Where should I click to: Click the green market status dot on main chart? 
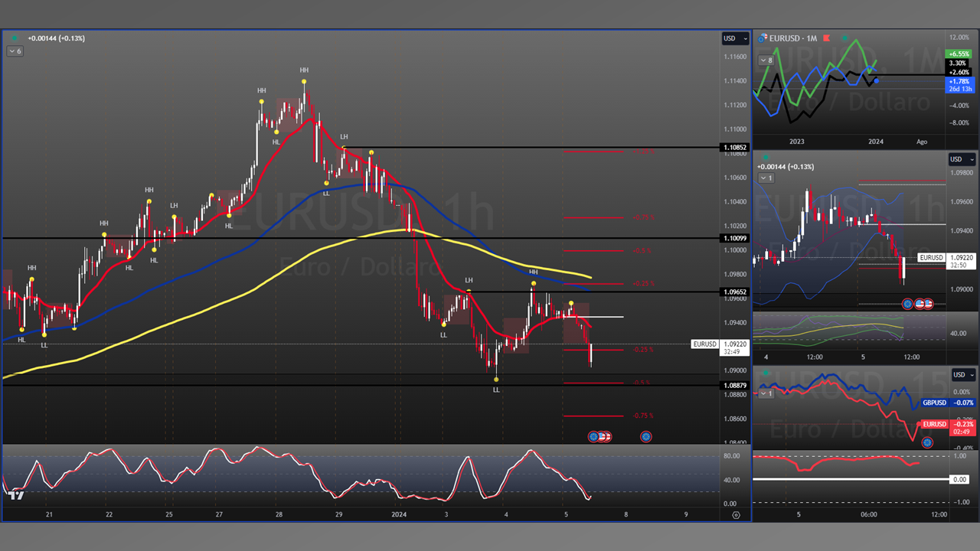pos(15,38)
